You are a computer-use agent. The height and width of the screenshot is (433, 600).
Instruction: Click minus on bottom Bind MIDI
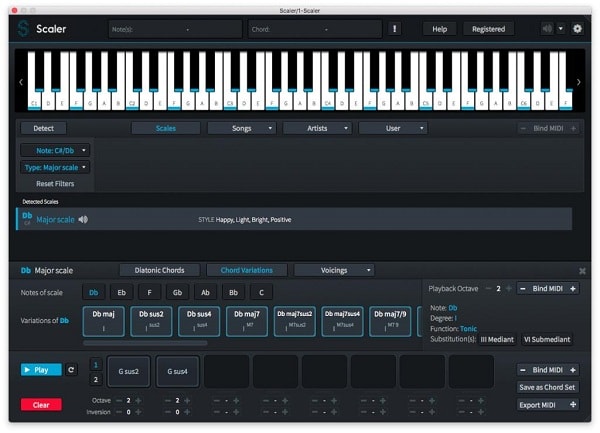coord(523,370)
